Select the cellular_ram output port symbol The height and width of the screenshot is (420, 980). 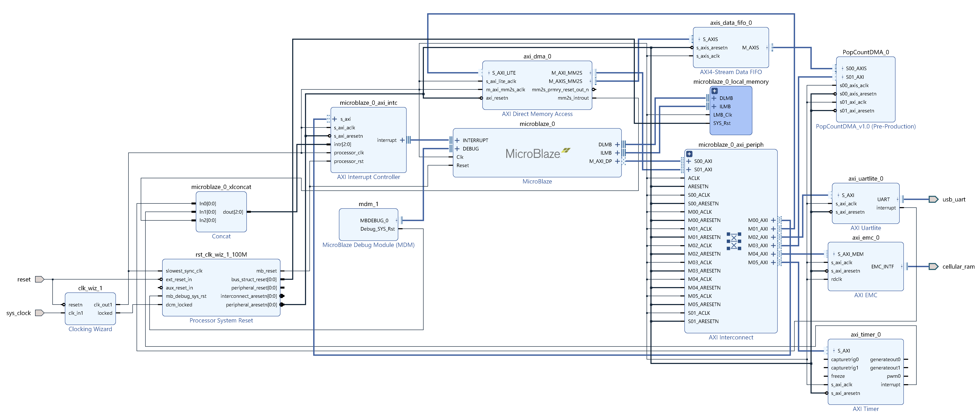[933, 266]
